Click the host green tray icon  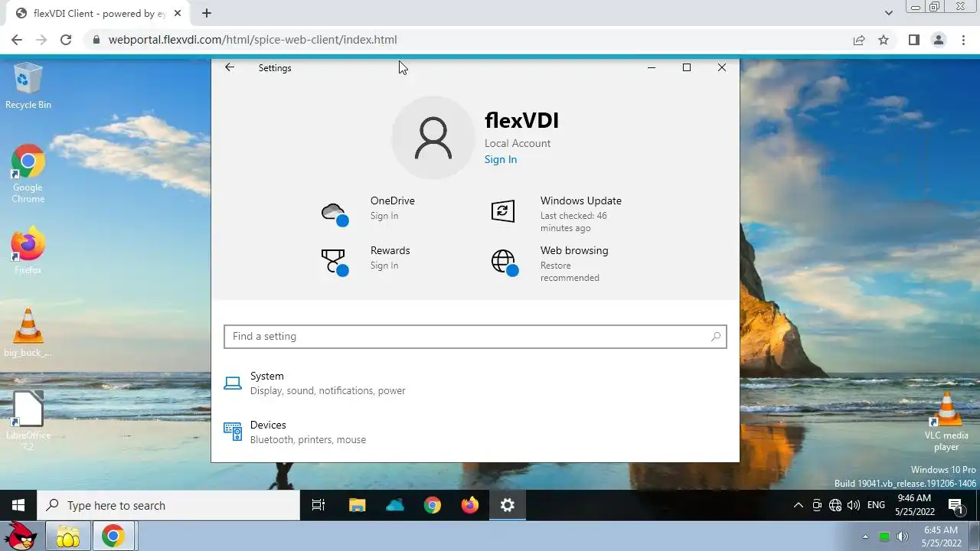pyautogui.click(x=884, y=536)
